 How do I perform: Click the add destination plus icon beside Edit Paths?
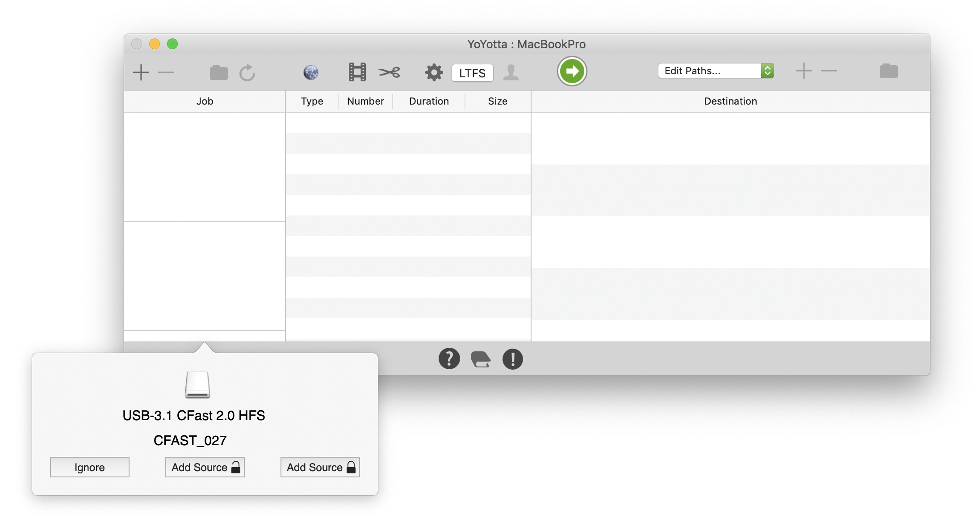(x=804, y=71)
